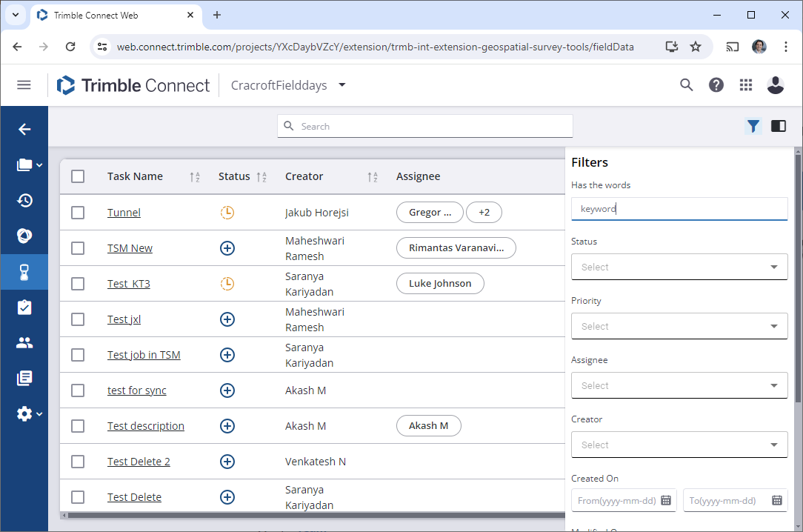The image size is (803, 532).
Task: Open the apps grid launcher icon
Action: tap(745, 84)
